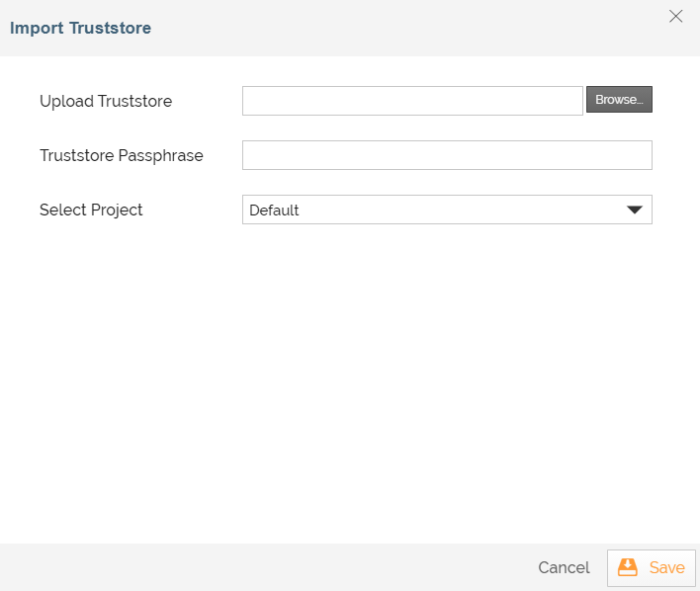Click the Truststore Passphrase label
The width and height of the screenshot is (700, 591).
coord(122,155)
